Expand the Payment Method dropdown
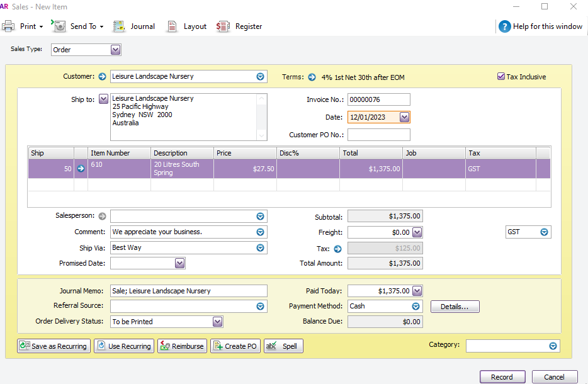The width and height of the screenshot is (588, 384). pyautogui.click(x=416, y=307)
